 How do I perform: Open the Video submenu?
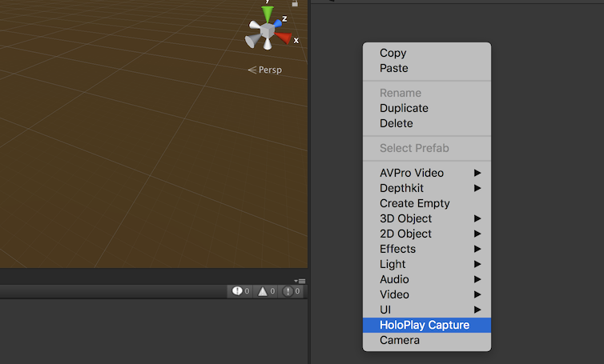point(427,294)
